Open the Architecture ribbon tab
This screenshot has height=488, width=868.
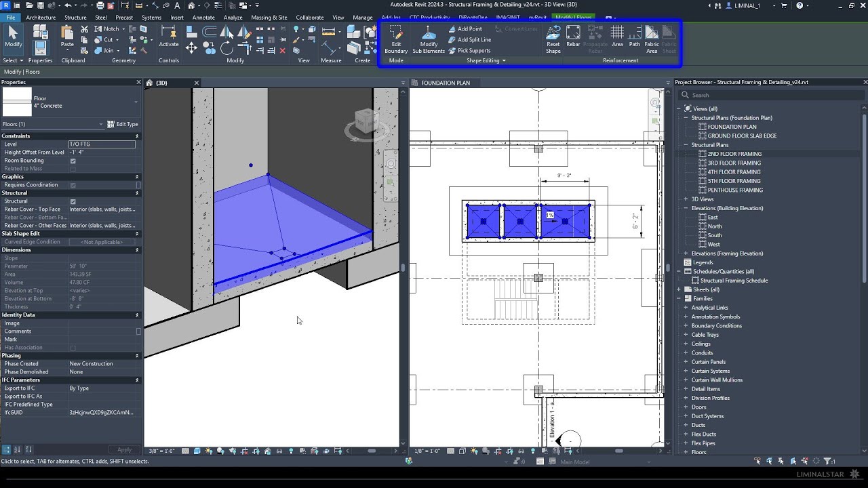41,18
